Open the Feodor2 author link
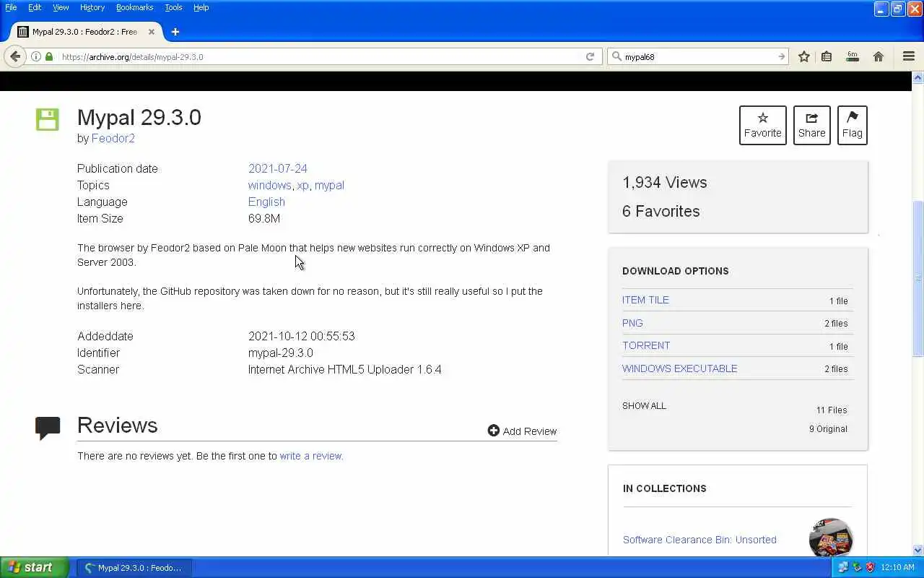The height and width of the screenshot is (578, 924). point(113,138)
